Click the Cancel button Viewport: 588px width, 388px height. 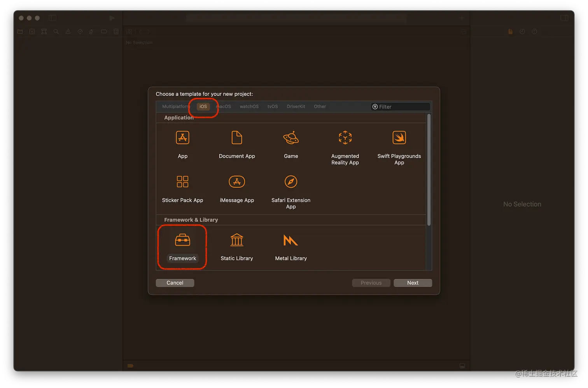pos(175,283)
